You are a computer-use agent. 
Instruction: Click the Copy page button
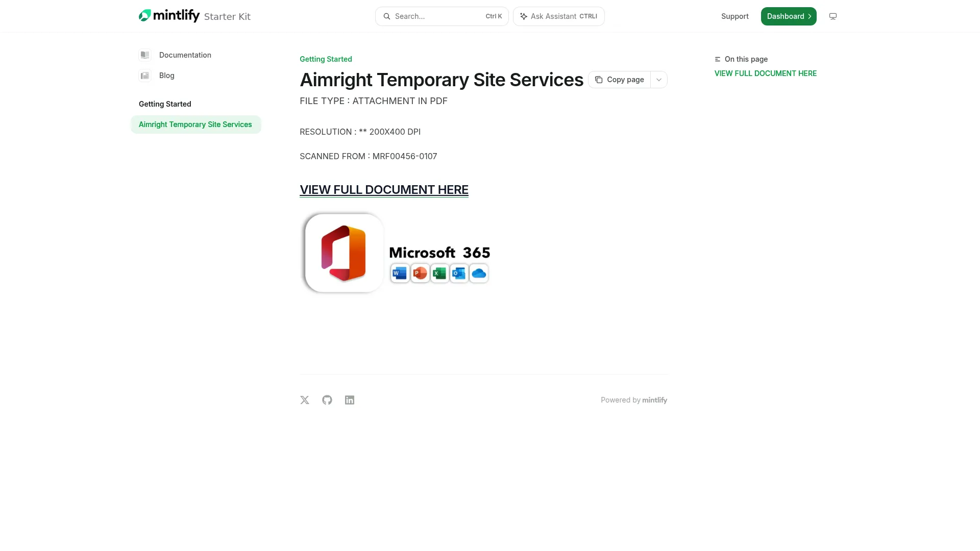[x=619, y=80]
